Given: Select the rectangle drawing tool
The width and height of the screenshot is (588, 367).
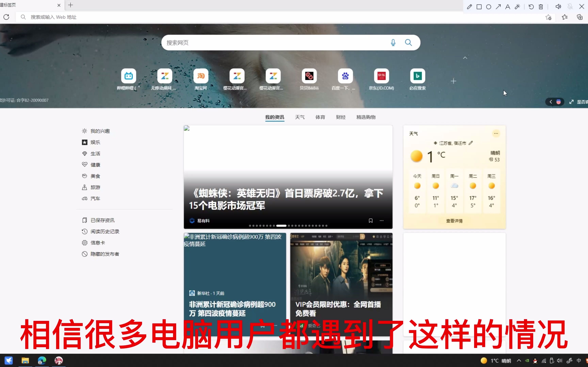Looking at the screenshot, I should pos(479,7).
